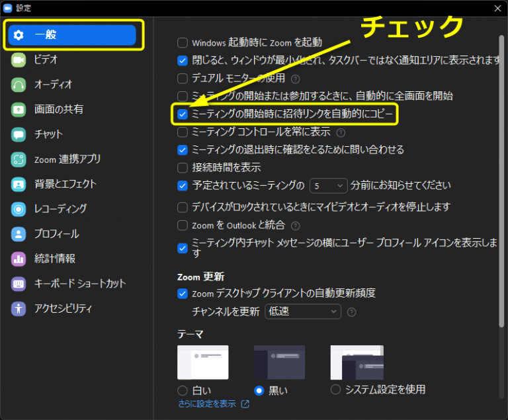The height and width of the screenshot is (420, 508).
Task: Enable Zoom を Outlook と統合 checkbox
Action: click(183, 226)
